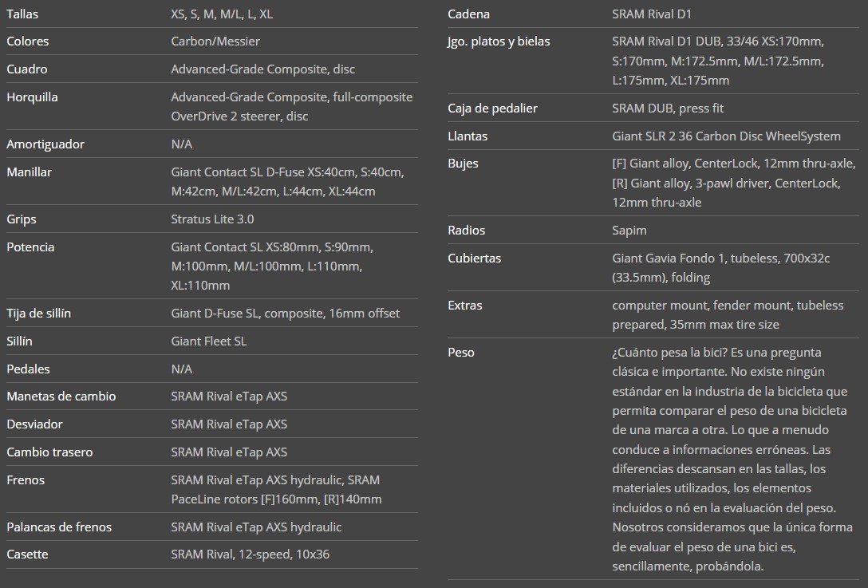
Task: Select the Giant SLR 2 36 wheel value
Action: [726, 136]
